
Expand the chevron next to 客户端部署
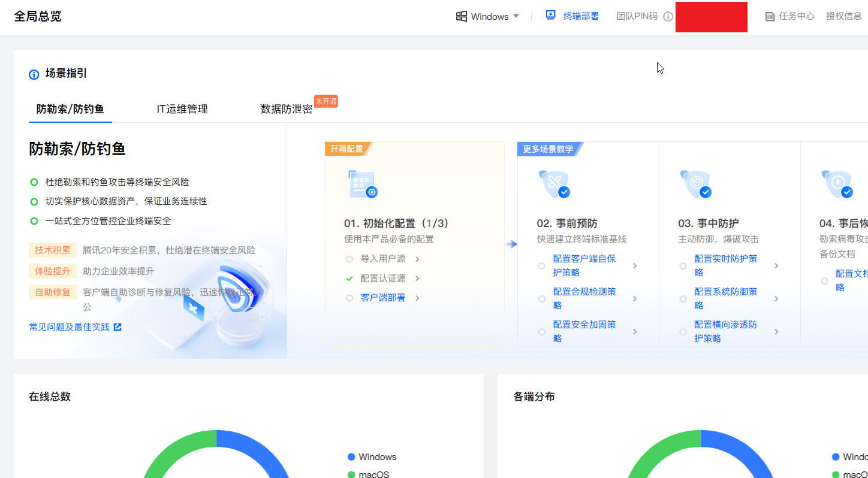click(417, 298)
